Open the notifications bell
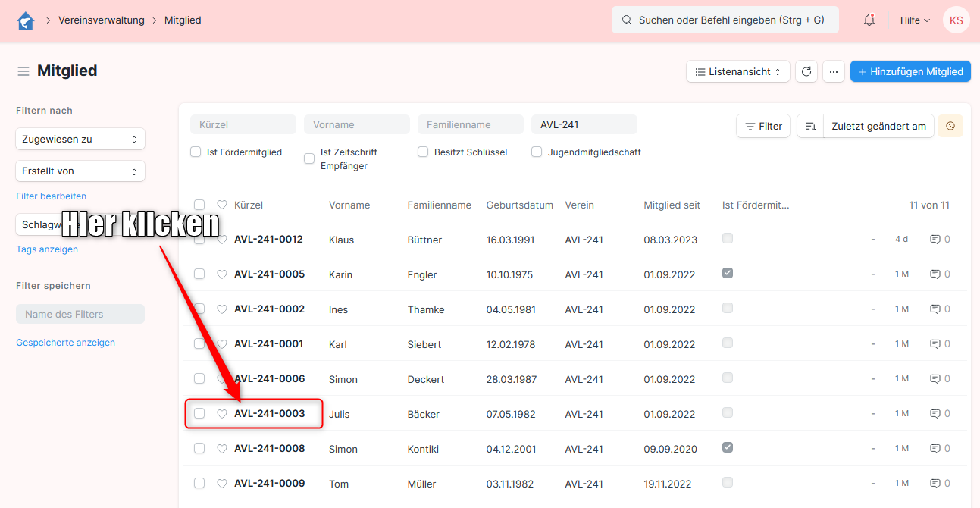Viewport: 980px width, 508px height. pyautogui.click(x=869, y=20)
